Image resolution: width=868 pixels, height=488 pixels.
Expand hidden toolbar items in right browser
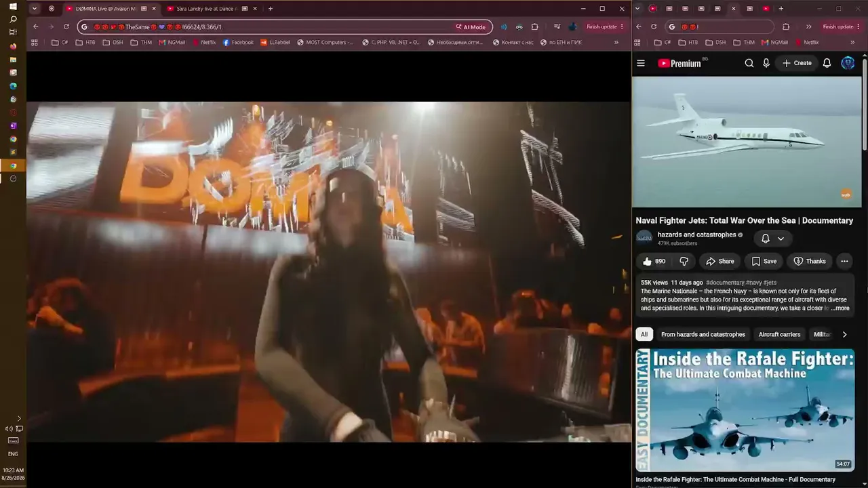click(809, 26)
